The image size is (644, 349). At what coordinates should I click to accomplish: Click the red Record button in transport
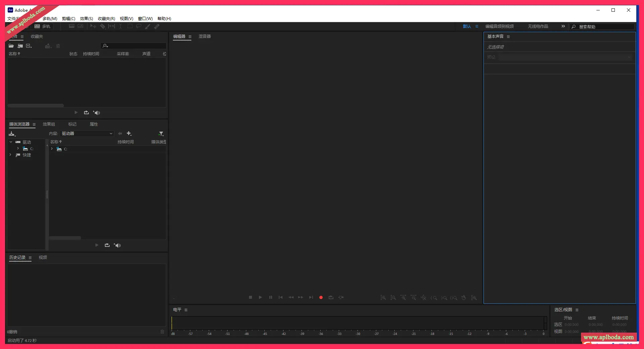(321, 297)
